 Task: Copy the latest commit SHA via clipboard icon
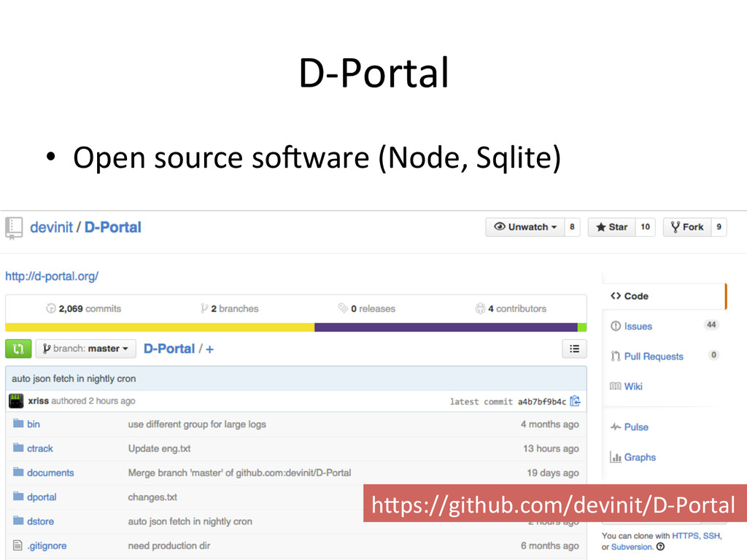(575, 401)
